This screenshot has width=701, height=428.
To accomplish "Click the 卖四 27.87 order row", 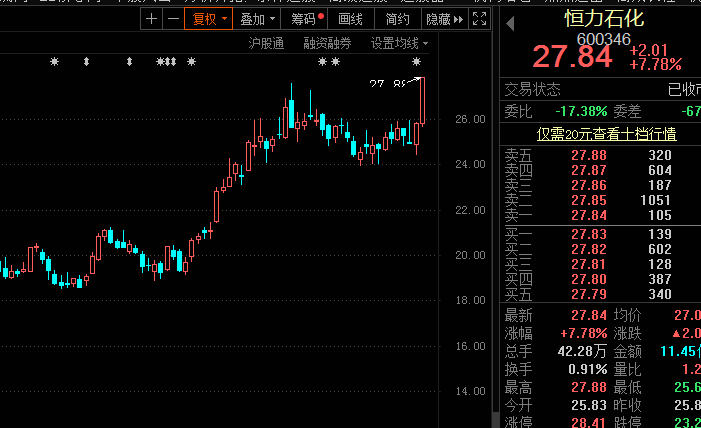I will coord(600,170).
